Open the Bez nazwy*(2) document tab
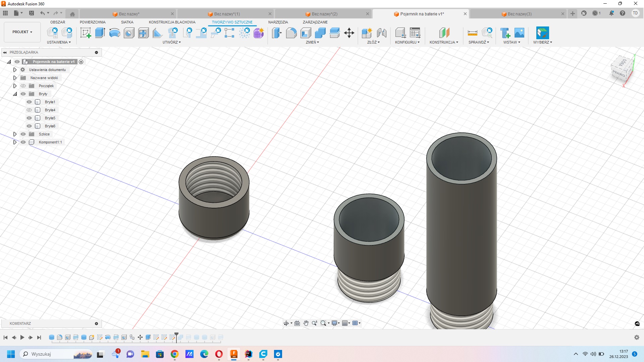Image resolution: width=644 pixels, height=362 pixels. tap(324, 14)
